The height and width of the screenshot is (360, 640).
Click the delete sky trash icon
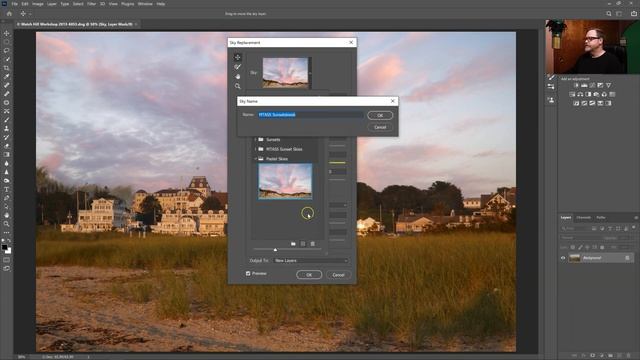pos(313,244)
